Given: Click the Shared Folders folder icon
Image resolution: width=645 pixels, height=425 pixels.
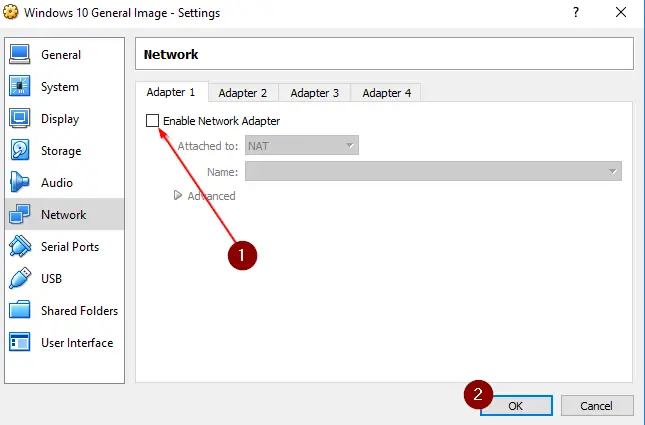Looking at the screenshot, I should [x=19, y=310].
